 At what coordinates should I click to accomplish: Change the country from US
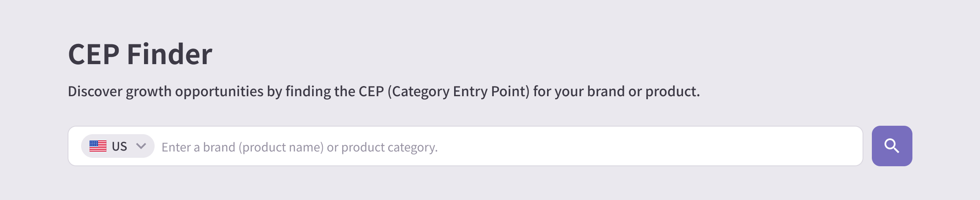click(117, 146)
